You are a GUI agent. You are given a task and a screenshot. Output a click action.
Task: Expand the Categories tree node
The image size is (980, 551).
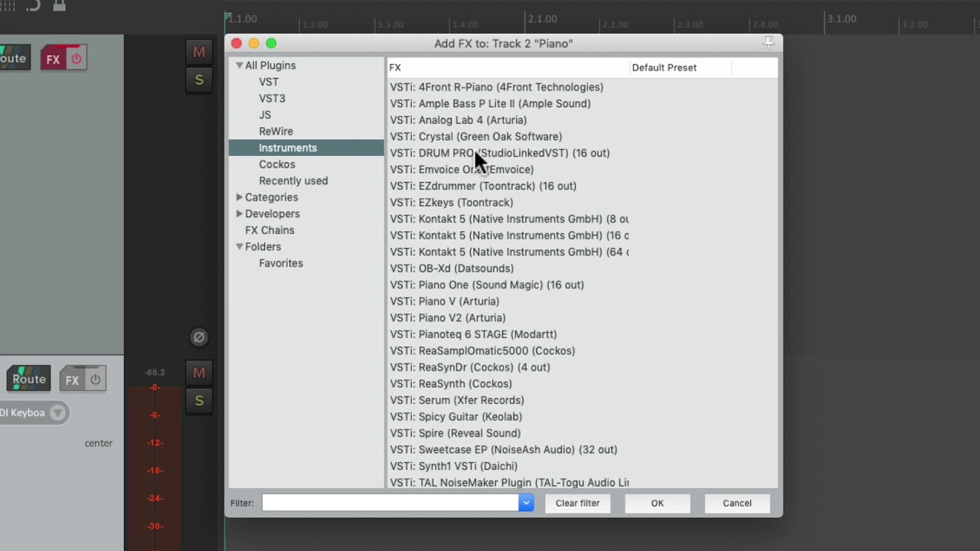point(240,197)
